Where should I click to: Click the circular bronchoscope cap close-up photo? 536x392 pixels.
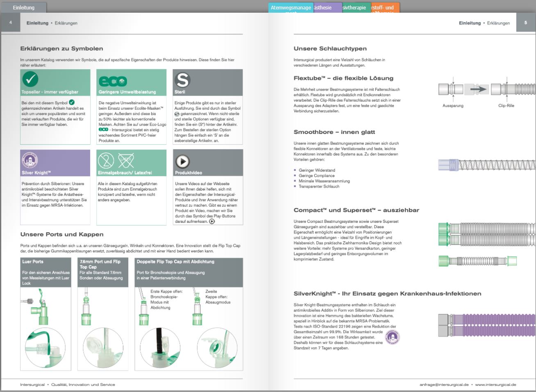(x=160, y=348)
